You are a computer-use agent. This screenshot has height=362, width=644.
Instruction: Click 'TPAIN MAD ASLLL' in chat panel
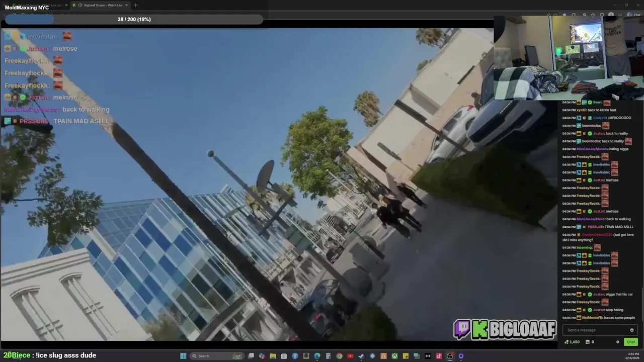tap(619, 227)
